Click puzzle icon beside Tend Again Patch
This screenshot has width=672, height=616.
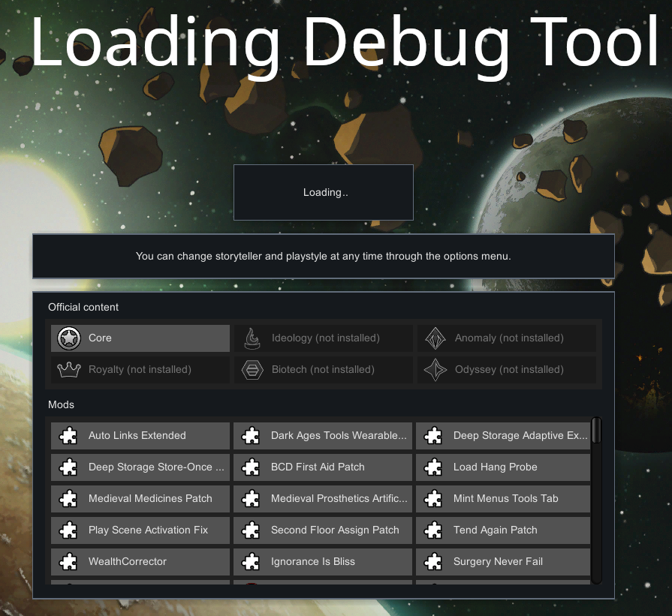click(x=434, y=530)
